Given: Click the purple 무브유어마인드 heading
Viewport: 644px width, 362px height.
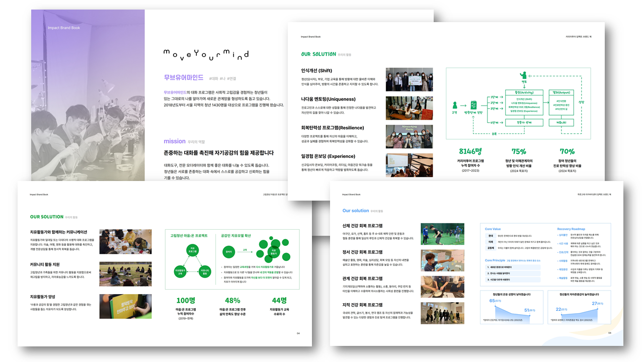Looking at the screenshot, I should [x=183, y=78].
